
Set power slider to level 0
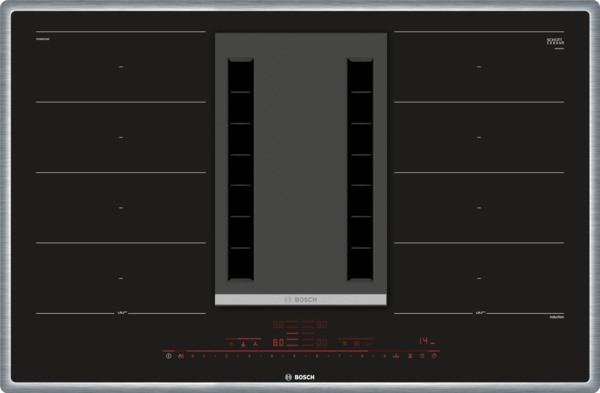[192, 356]
